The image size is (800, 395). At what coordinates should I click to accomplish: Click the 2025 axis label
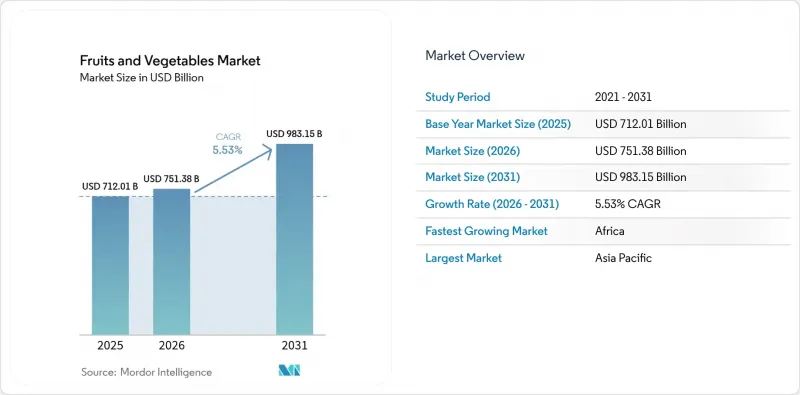[x=110, y=346]
